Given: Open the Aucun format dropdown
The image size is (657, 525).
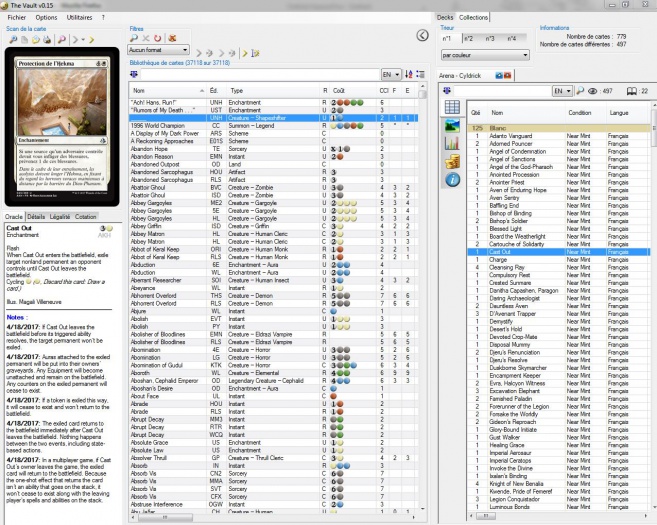Looking at the screenshot, I should point(158,50).
